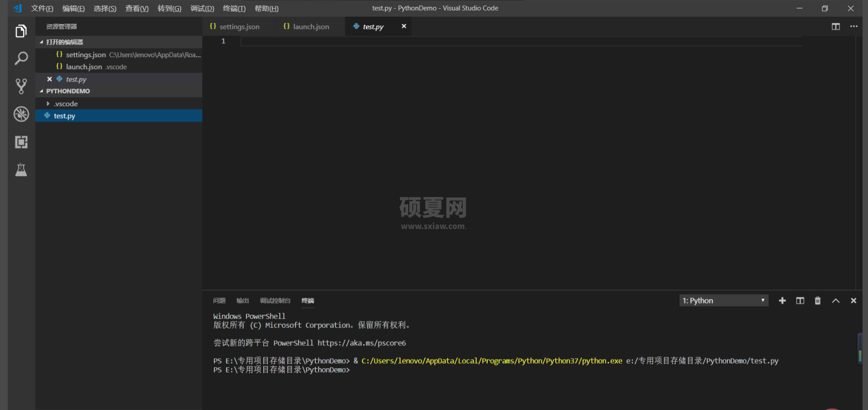Switch to the 终端 panel tab
Screen dimensions: 868x410
point(308,301)
